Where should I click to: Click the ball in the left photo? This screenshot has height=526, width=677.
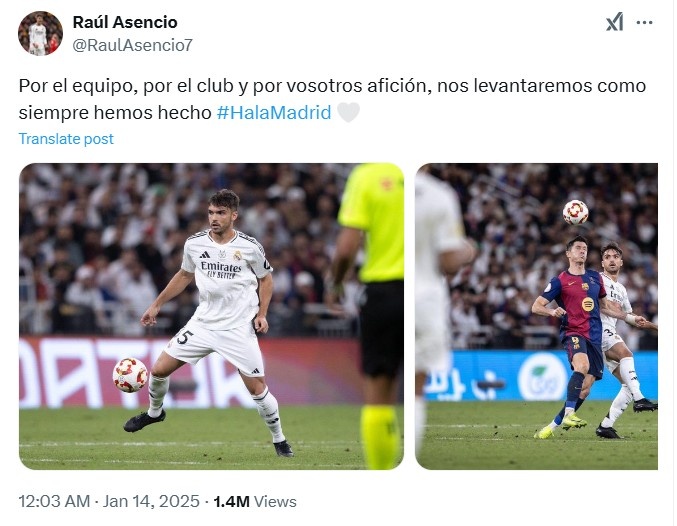click(130, 375)
